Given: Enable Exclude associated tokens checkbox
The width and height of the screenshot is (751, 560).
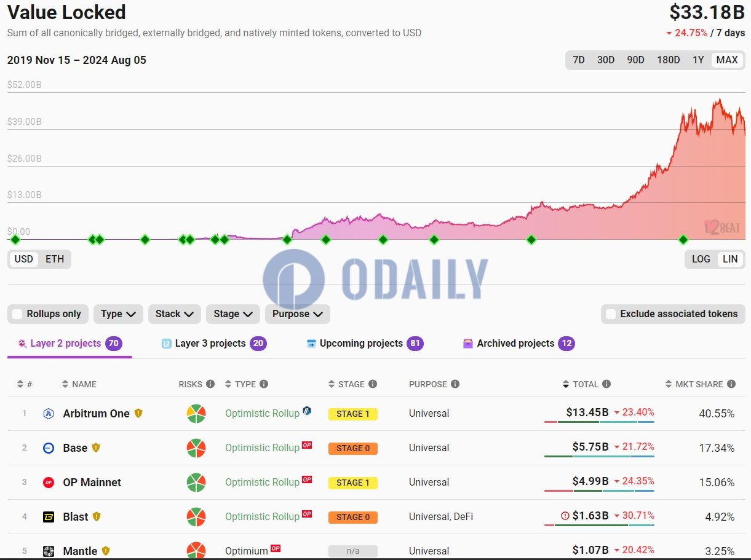Looking at the screenshot, I should pyautogui.click(x=611, y=314).
